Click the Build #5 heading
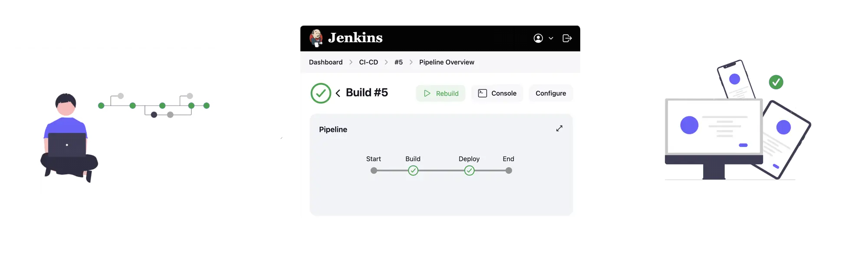This screenshot has width=868, height=253. tap(367, 92)
